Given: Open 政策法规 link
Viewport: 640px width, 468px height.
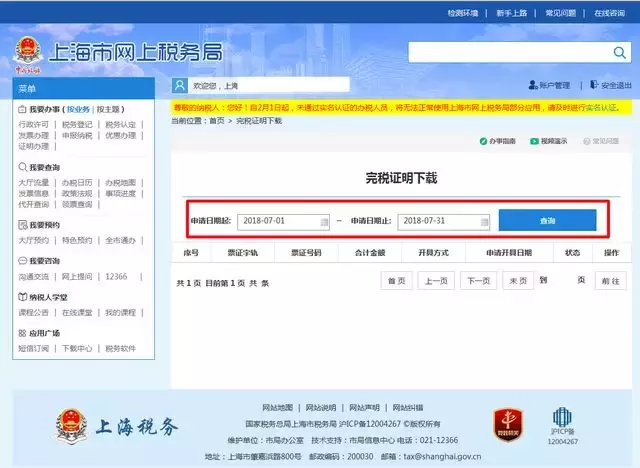Looking at the screenshot, I should (x=77, y=193).
